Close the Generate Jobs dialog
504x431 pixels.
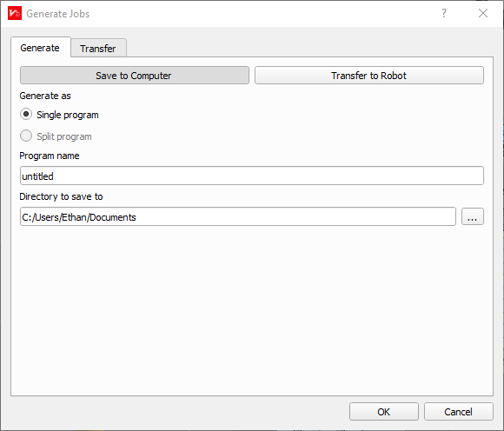tap(483, 13)
